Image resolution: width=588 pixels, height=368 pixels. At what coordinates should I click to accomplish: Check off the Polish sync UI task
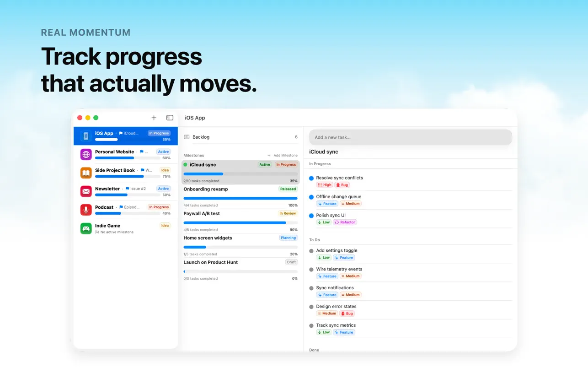pos(311,216)
